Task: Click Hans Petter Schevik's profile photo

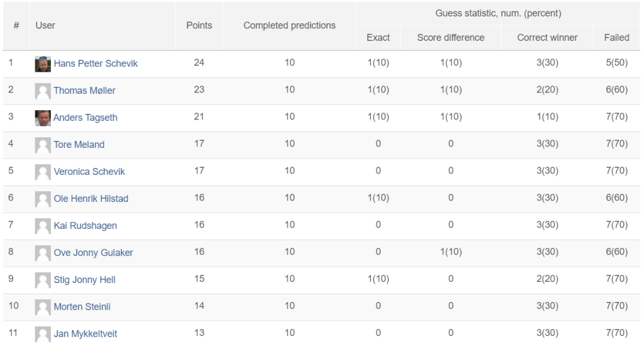Action: coord(43,64)
